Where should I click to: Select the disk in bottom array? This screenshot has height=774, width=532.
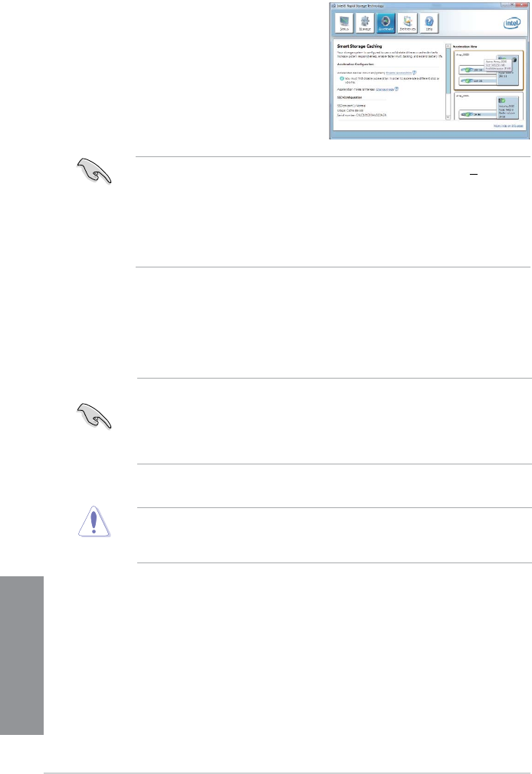point(477,114)
